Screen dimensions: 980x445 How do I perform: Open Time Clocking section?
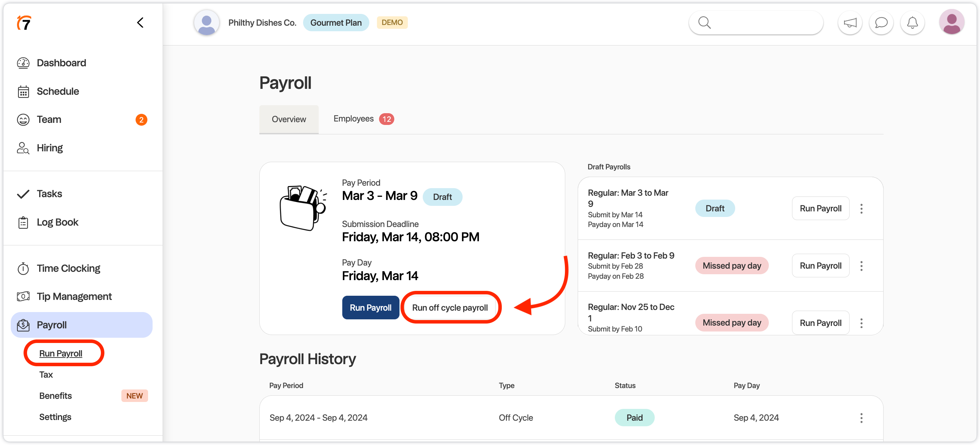pos(68,268)
